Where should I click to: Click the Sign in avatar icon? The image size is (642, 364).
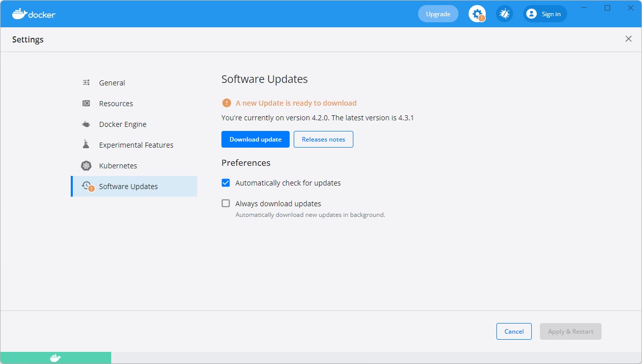pos(531,14)
